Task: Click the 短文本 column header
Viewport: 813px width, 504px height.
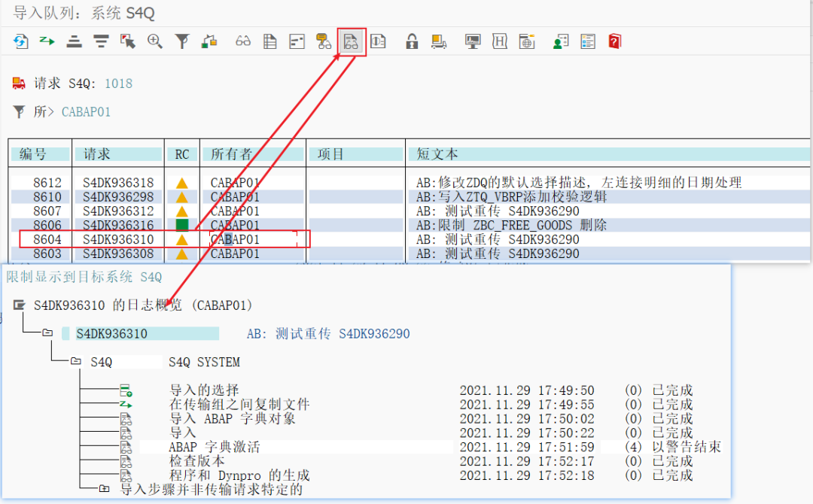Action: 609,154
